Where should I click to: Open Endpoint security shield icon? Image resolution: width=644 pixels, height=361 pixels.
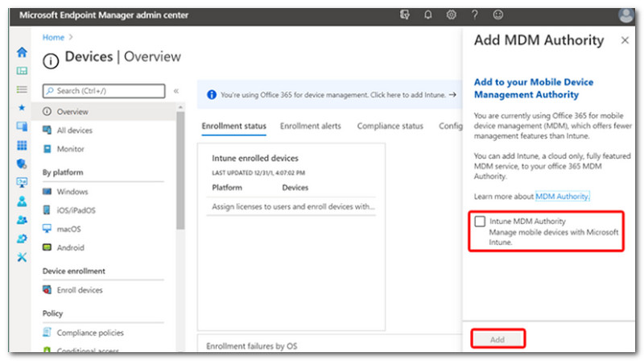click(x=22, y=164)
